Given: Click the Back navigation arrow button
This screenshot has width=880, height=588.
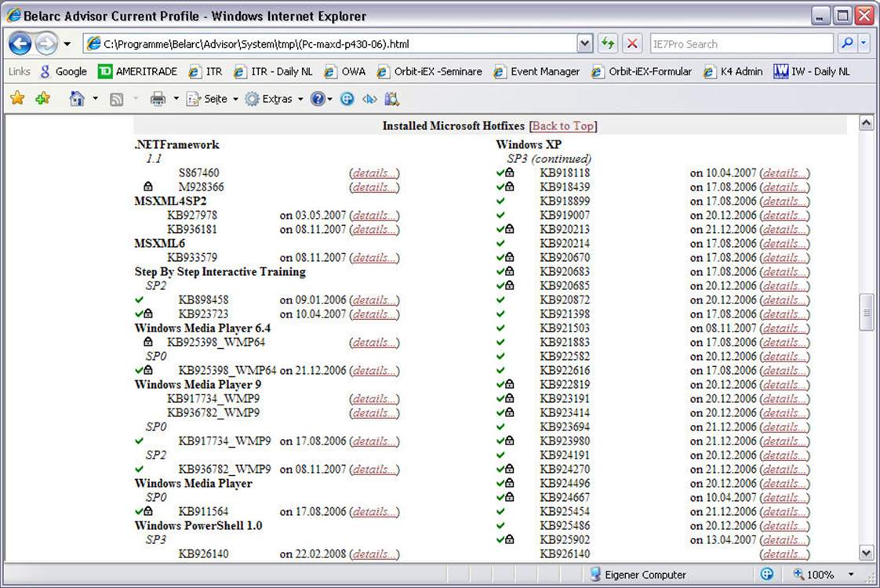Looking at the screenshot, I should (x=20, y=43).
